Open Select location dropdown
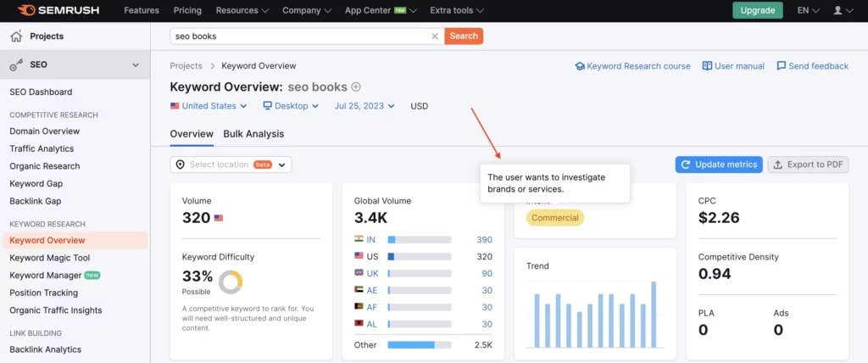Image resolution: width=868 pixels, height=363 pixels. (x=231, y=165)
